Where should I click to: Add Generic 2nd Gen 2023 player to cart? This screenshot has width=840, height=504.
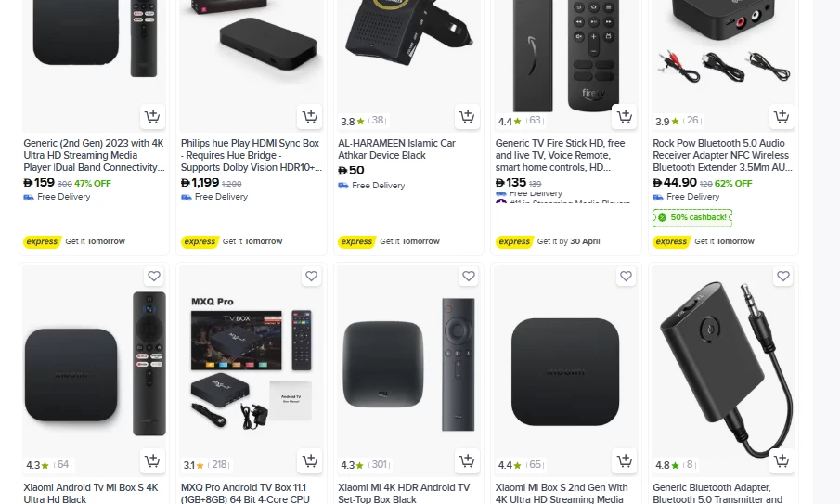click(x=152, y=116)
